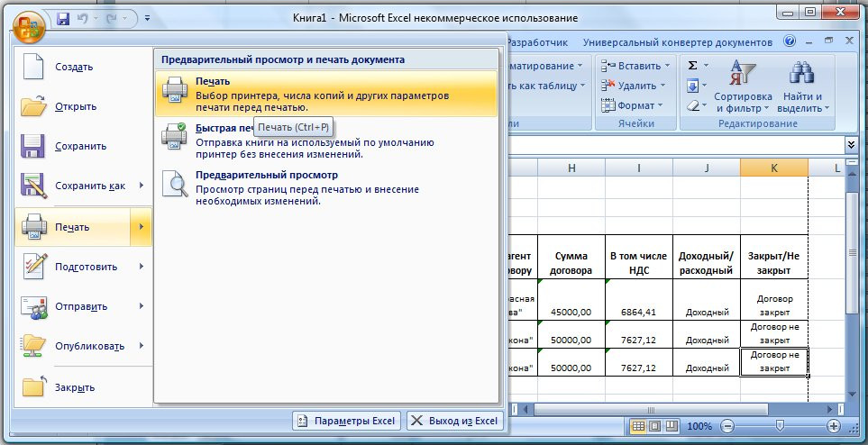Click the Выход из Excel button
868x445 pixels.
[455, 421]
